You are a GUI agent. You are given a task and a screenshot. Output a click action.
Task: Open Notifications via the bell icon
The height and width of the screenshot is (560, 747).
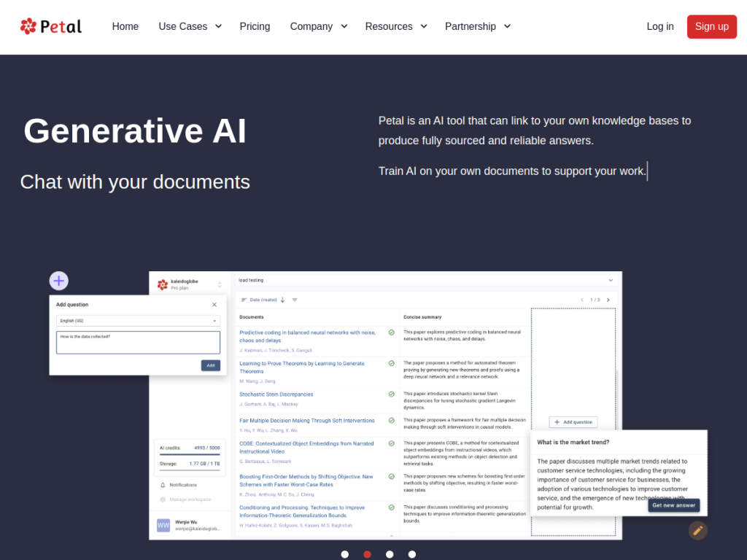click(x=163, y=485)
